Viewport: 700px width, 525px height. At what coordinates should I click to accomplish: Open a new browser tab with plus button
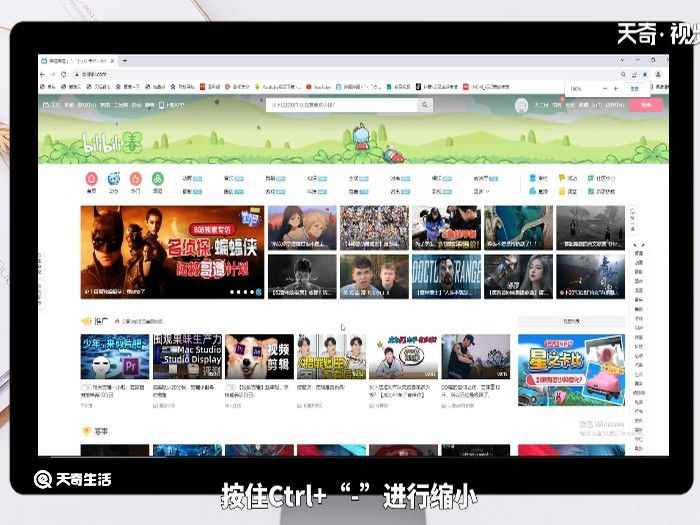click(x=125, y=60)
